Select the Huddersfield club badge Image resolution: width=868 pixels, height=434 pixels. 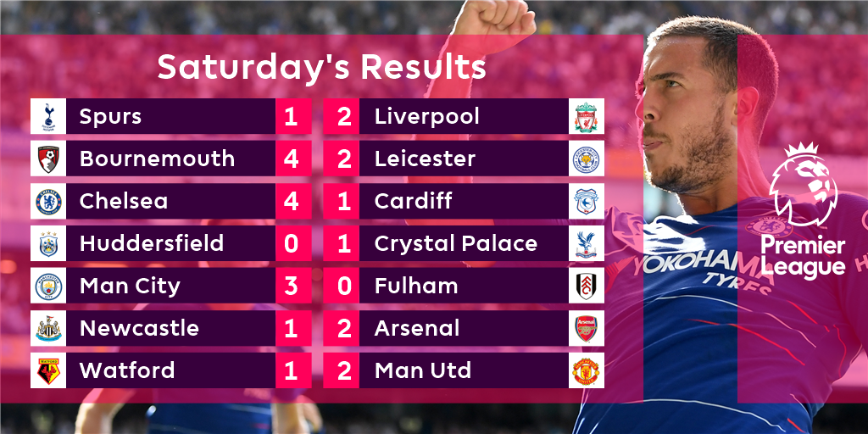(x=48, y=243)
